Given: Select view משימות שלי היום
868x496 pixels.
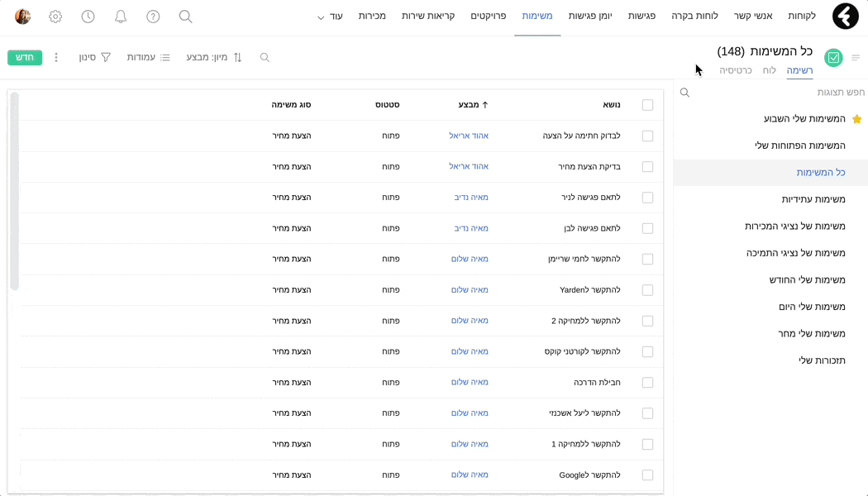Looking at the screenshot, I should point(812,307).
